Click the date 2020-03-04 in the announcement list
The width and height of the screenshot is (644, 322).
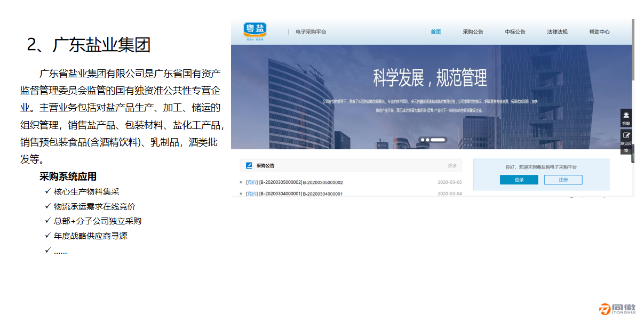[x=449, y=194]
